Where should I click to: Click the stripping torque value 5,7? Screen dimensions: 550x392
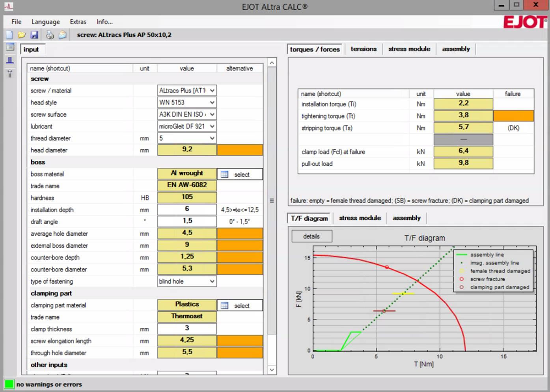[x=463, y=127]
